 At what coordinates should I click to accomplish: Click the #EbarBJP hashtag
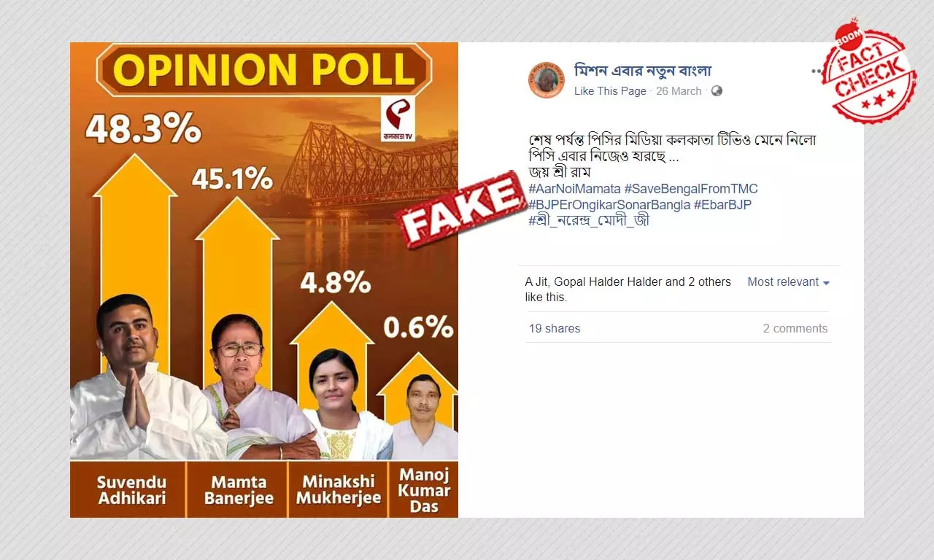[x=722, y=205]
